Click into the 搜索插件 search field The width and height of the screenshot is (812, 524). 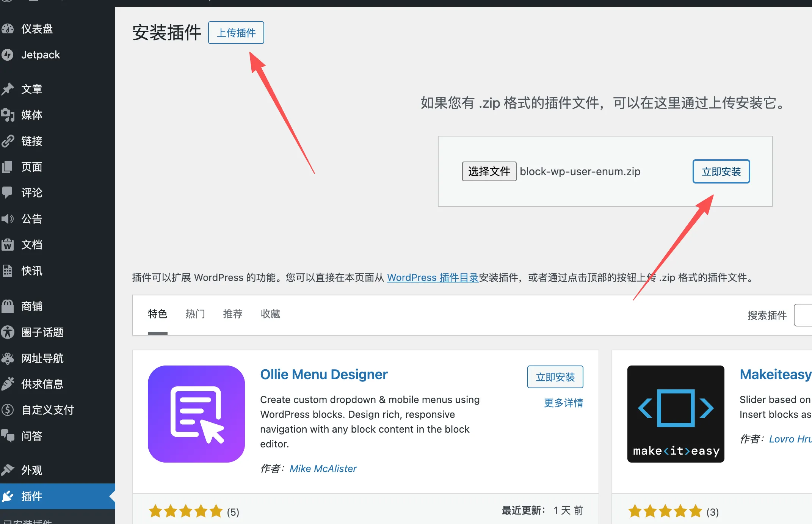pos(804,315)
